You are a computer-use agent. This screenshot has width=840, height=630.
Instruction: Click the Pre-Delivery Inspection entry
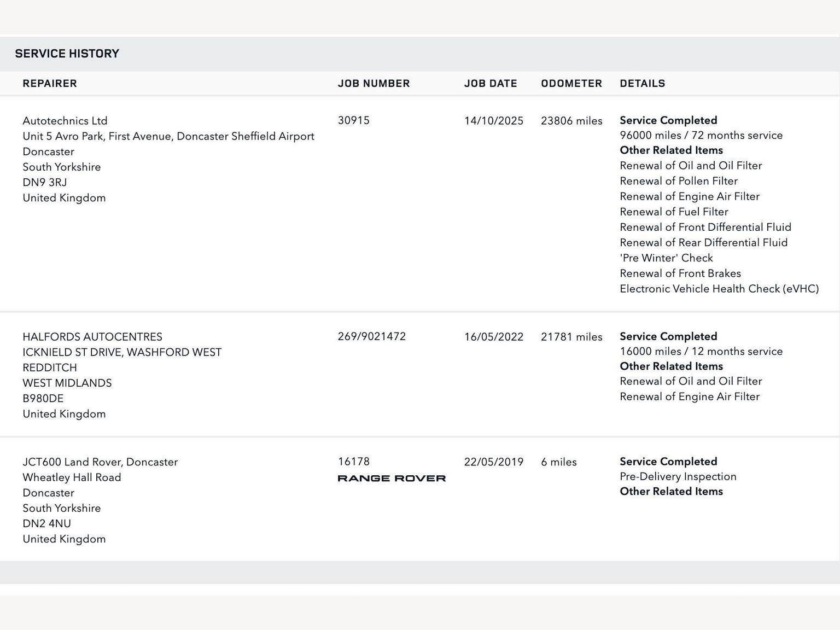click(x=678, y=476)
